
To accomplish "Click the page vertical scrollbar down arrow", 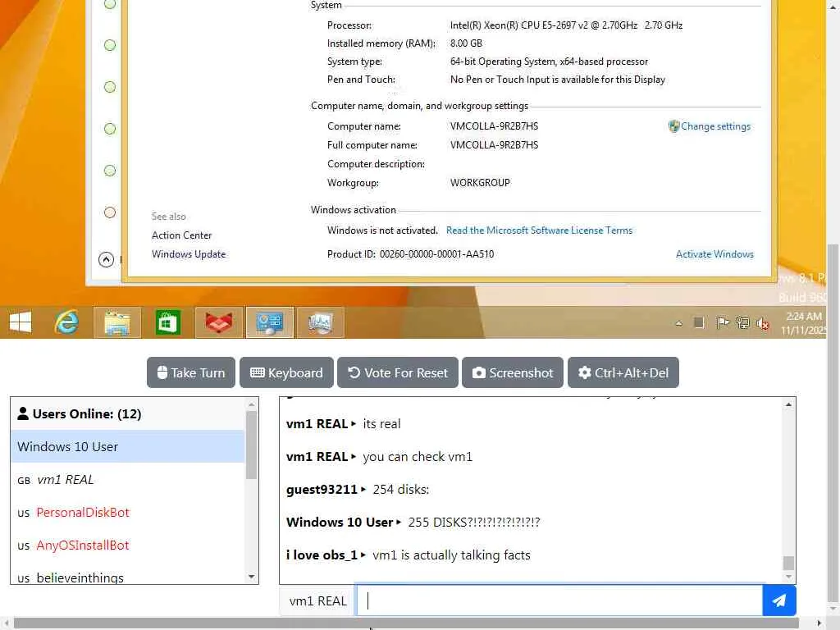I will tap(833, 609).
